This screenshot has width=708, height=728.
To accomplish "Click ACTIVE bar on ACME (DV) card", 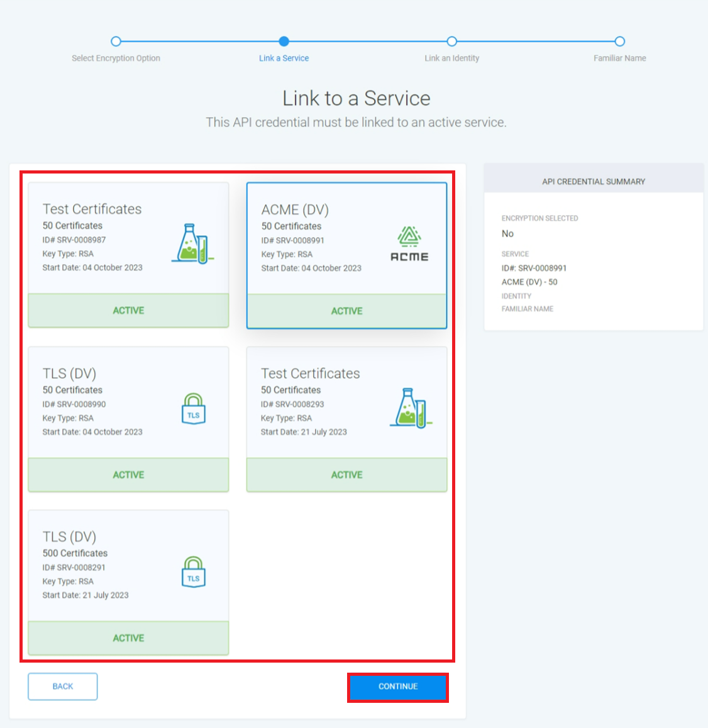I will pos(346,311).
